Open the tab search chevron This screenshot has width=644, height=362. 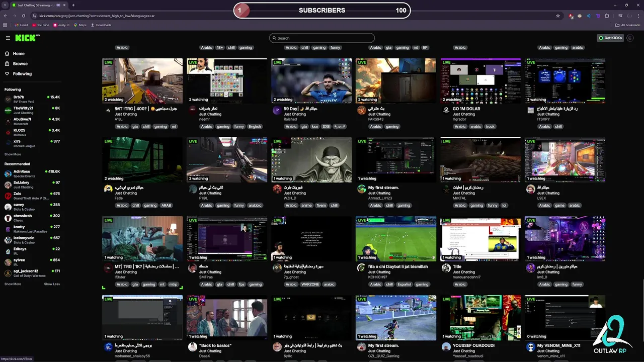(x=5, y=5)
